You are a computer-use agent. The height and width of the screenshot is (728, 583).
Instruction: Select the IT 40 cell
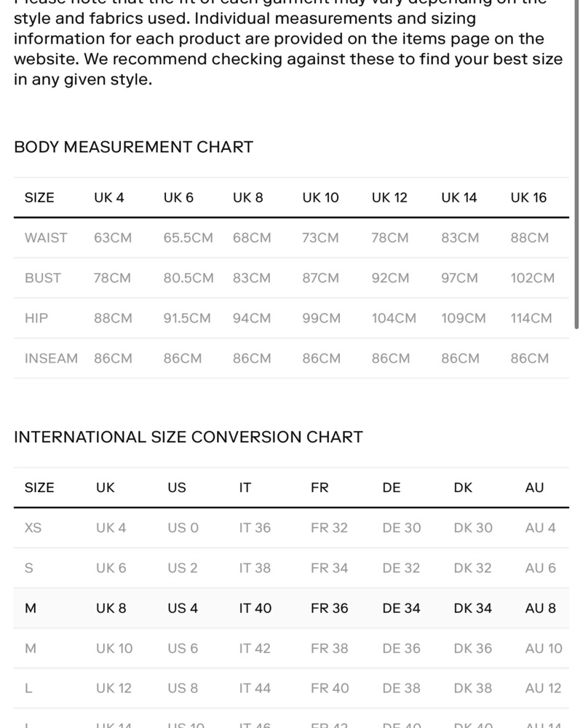pyautogui.click(x=255, y=608)
